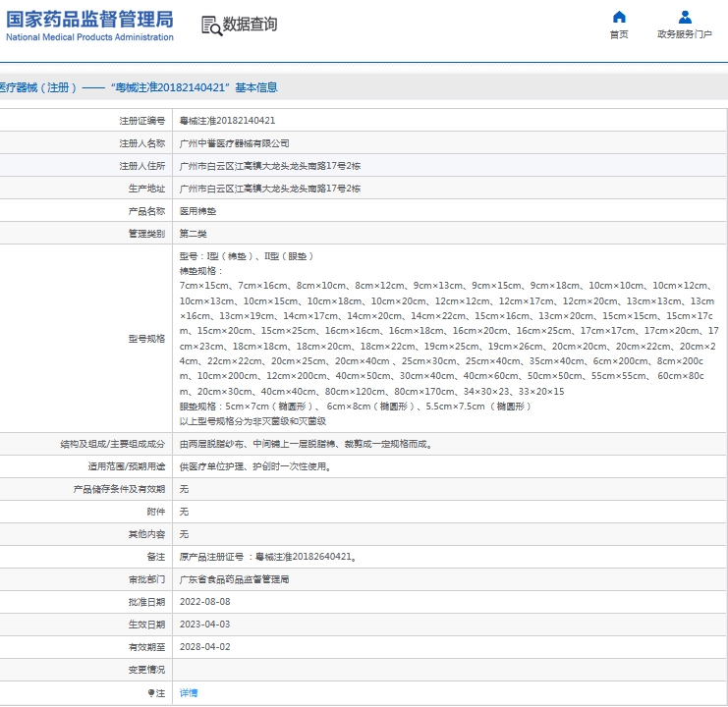
Task: Click the 型号规格 row label
Action: pos(146,339)
